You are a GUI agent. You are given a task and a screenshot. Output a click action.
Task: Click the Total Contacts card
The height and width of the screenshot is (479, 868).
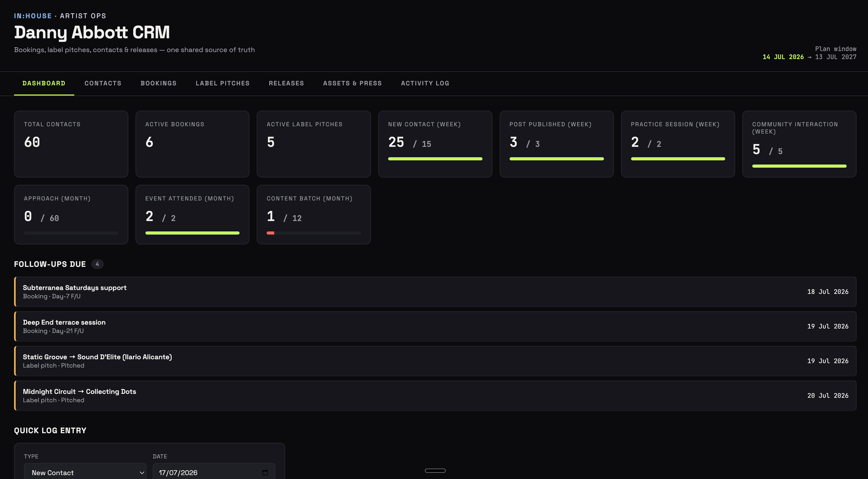pos(71,144)
